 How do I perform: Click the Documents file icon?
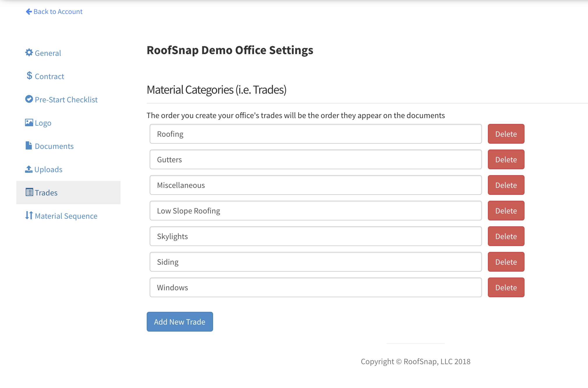(29, 145)
